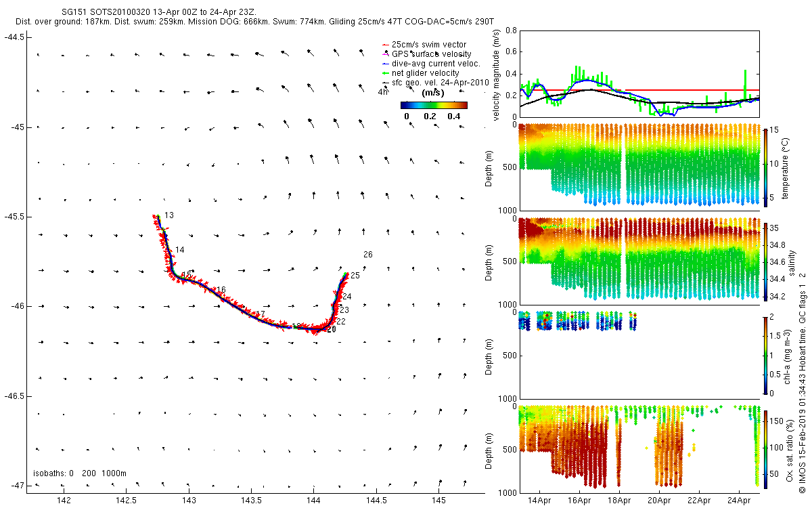Image resolution: width=812 pixels, height=508 pixels.
Task: Click '24Apr' date tick on time axis
Action: click(x=740, y=501)
